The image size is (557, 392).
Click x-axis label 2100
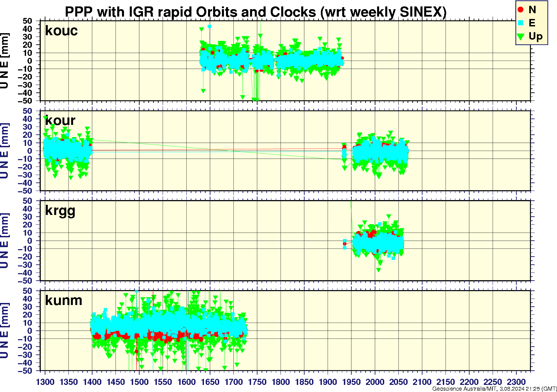pos(422,382)
